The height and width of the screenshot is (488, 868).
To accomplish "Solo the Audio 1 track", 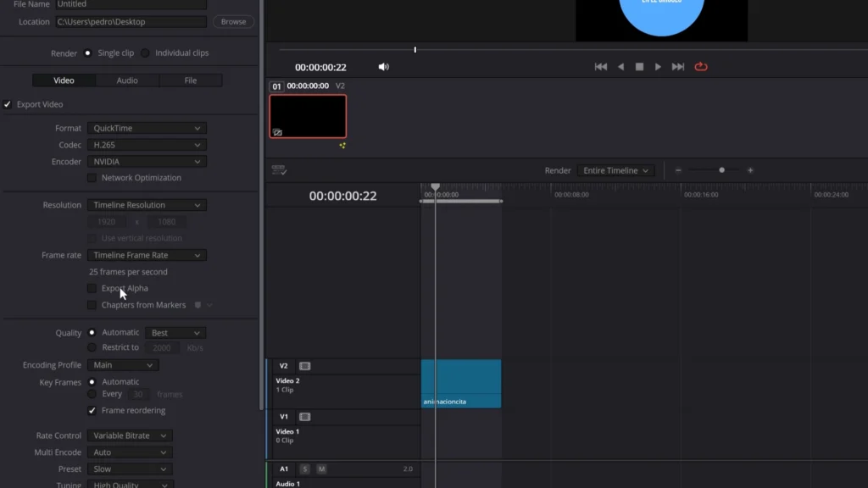I will (305, 469).
